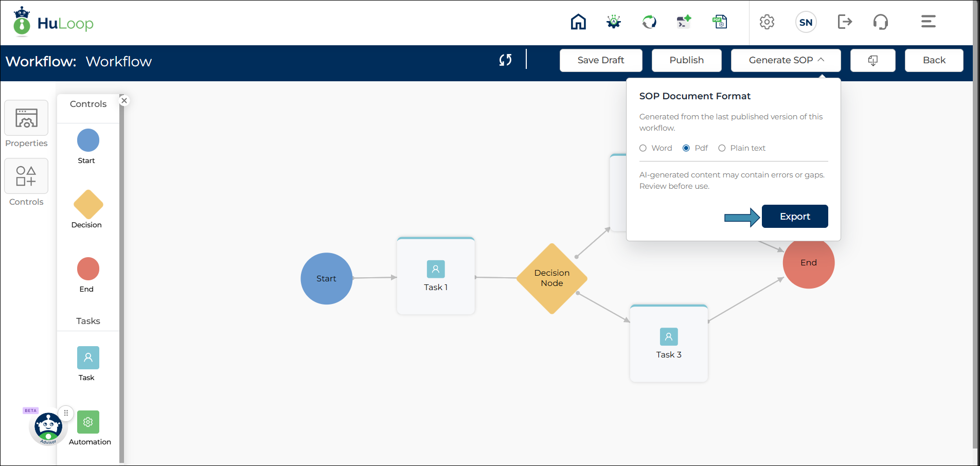Select the Pdf format radio button
Image resolution: width=980 pixels, height=466 pixels.
[x=686, y=148]
